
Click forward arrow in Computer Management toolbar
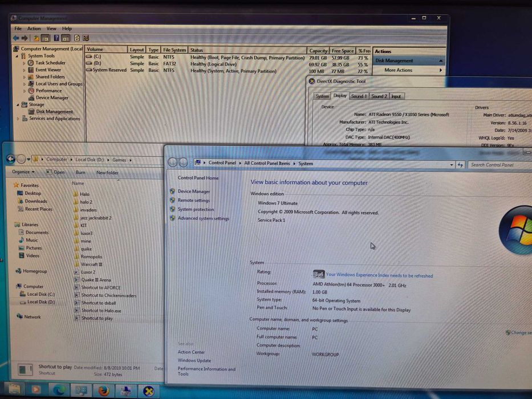tap(25, 38)
